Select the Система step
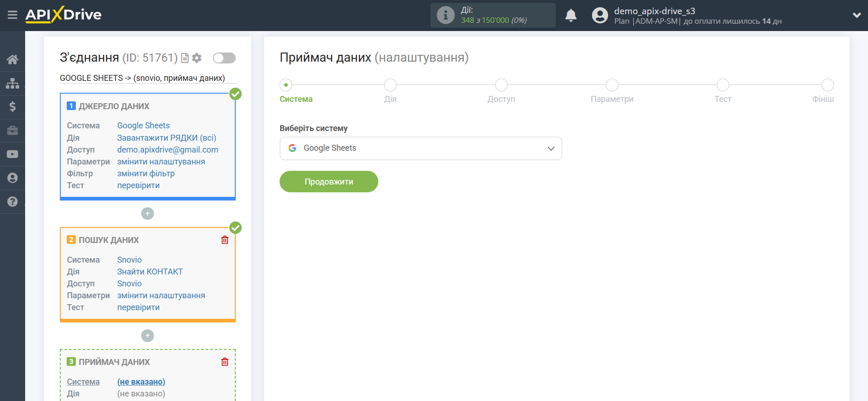868x401 pixels. [286, 85]
